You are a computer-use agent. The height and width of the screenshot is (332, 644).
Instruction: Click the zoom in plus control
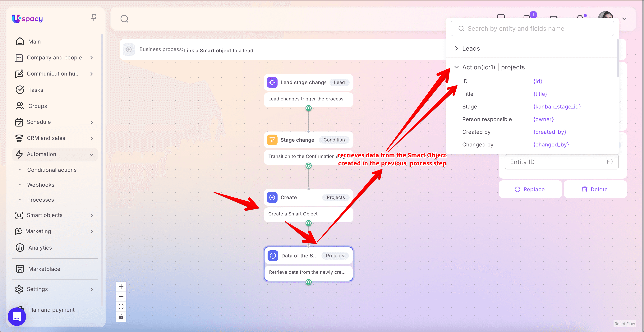point(121,287)
